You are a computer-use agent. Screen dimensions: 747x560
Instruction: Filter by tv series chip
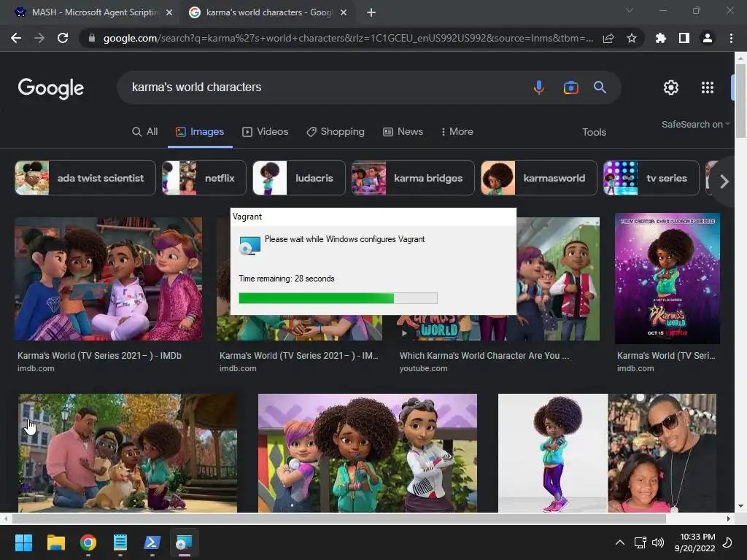tap(651, 178)
